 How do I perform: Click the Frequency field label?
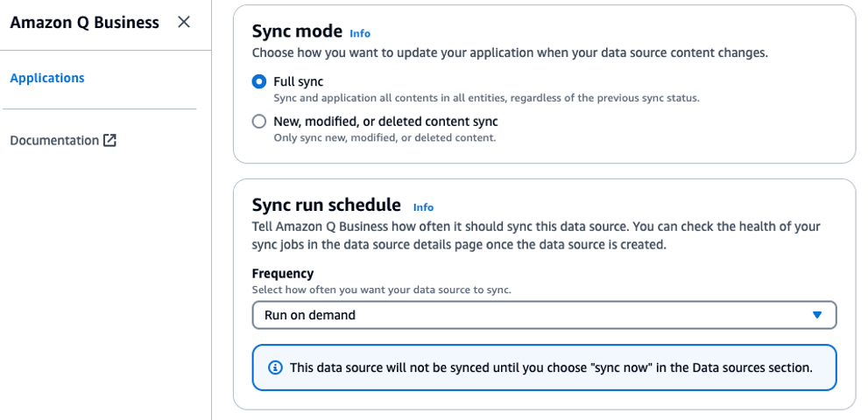tap(283, 274)
